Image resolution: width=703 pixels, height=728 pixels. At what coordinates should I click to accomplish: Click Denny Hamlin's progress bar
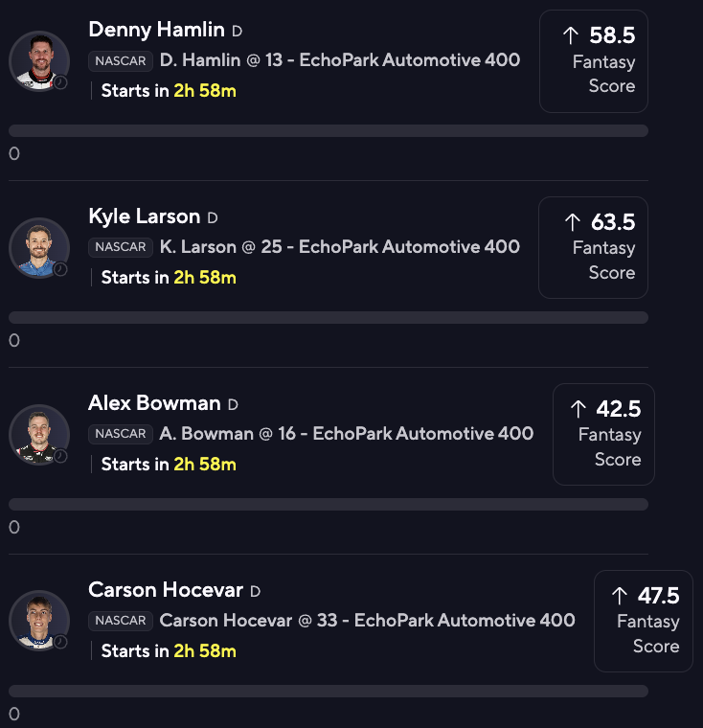[x=329, y=130]
